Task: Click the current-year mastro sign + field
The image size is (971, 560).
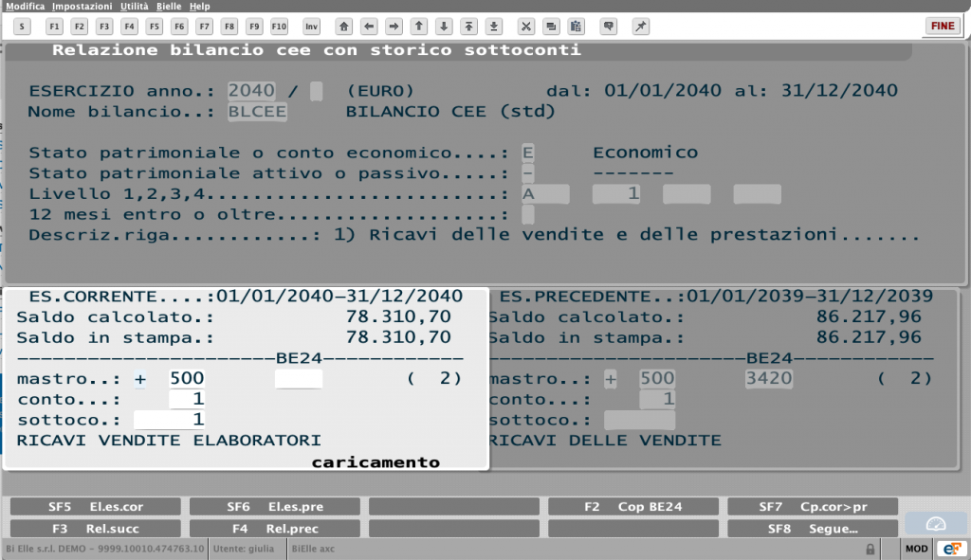Action: 140,379
